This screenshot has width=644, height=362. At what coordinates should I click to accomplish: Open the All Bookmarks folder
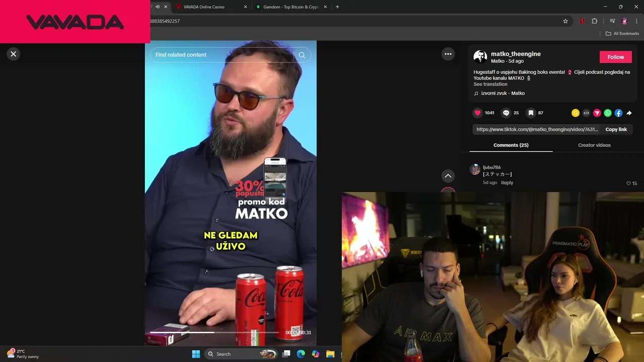(x=622, y=34)
